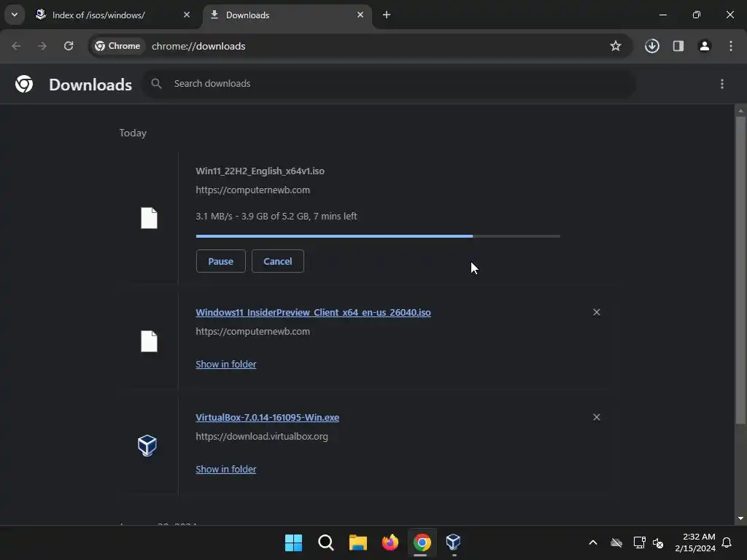This screenshot has height=560, width=747.
Task: Click the download status text showing 3.1 MB/s
Action: pos(276,216)
